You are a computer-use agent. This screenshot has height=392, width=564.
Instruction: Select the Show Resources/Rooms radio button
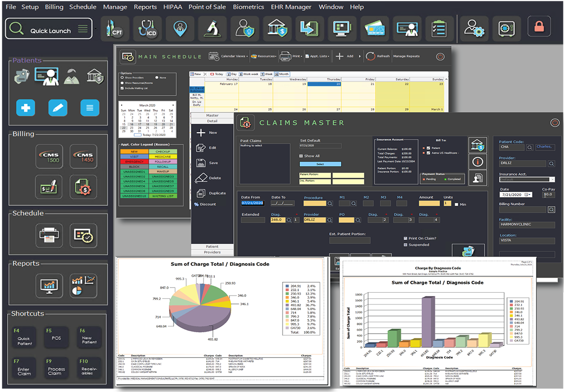click(x=123, y=83)
